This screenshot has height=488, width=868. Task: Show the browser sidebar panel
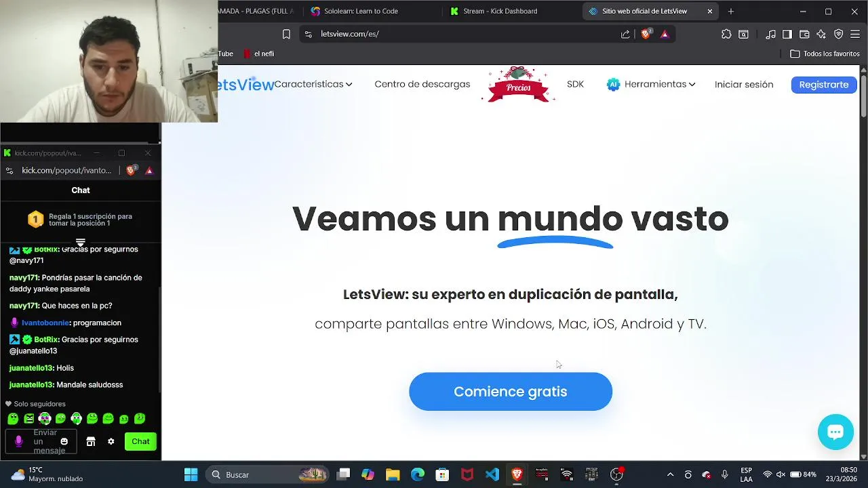tap(787, 34)
